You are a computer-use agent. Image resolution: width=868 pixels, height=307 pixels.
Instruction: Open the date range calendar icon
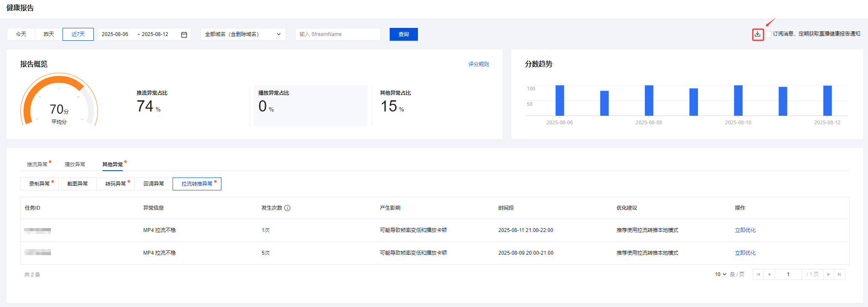pyautogui.click(x=184, y=34)
